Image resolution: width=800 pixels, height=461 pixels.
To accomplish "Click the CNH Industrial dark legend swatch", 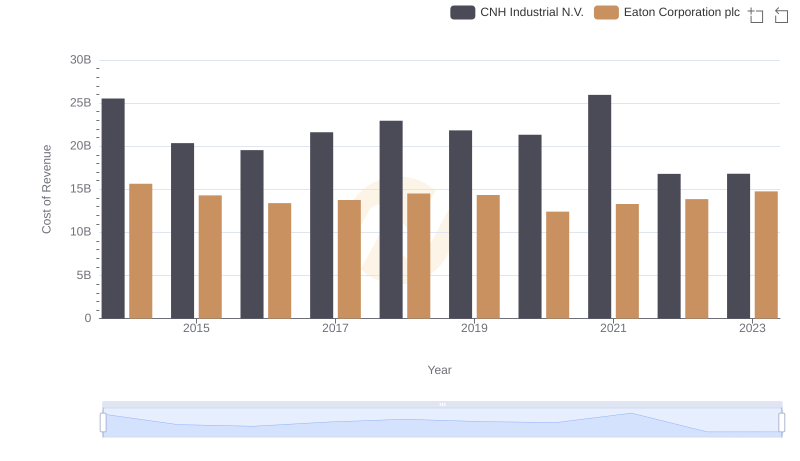I will [x=463, y=12].
